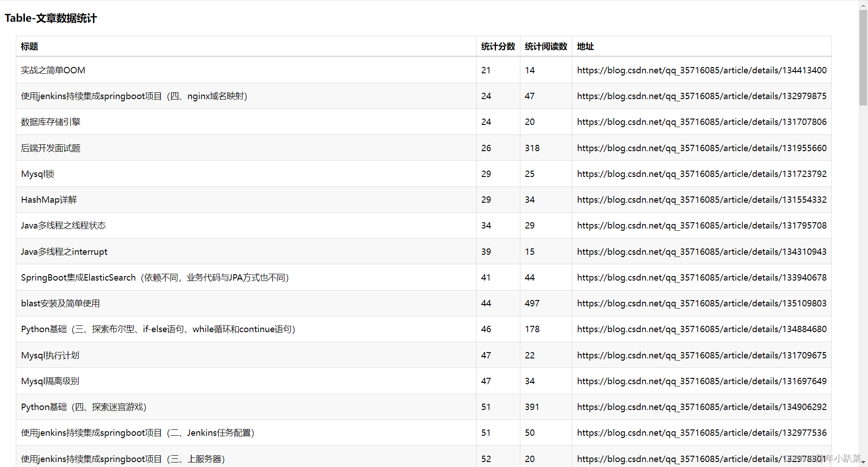Click score 41 in SpringBoot集成ElasticSearch row
Image resolution: width=868 pixels, height=467 pixels.
click(x=486, y=277)
